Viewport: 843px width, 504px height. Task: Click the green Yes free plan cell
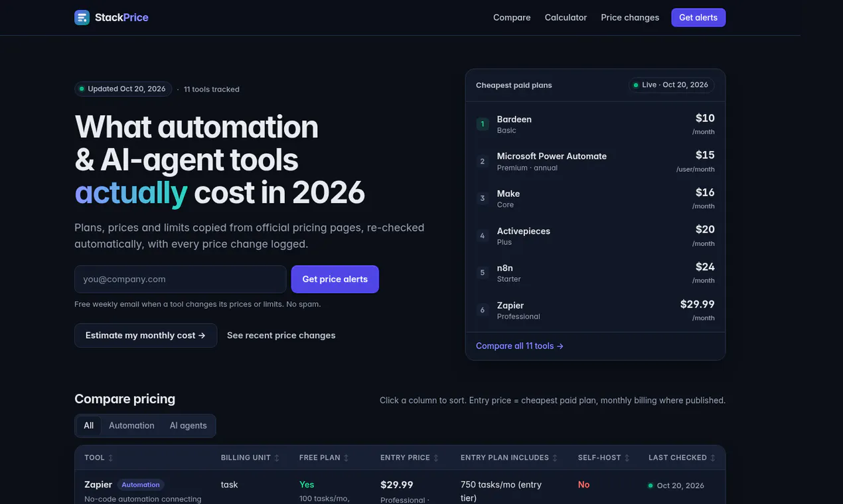[x=307, y=485]
